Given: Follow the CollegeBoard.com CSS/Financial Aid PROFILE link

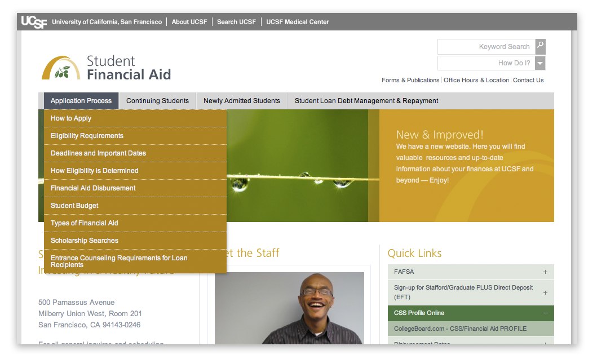Looking at the screenshot, I should point(460,329).
